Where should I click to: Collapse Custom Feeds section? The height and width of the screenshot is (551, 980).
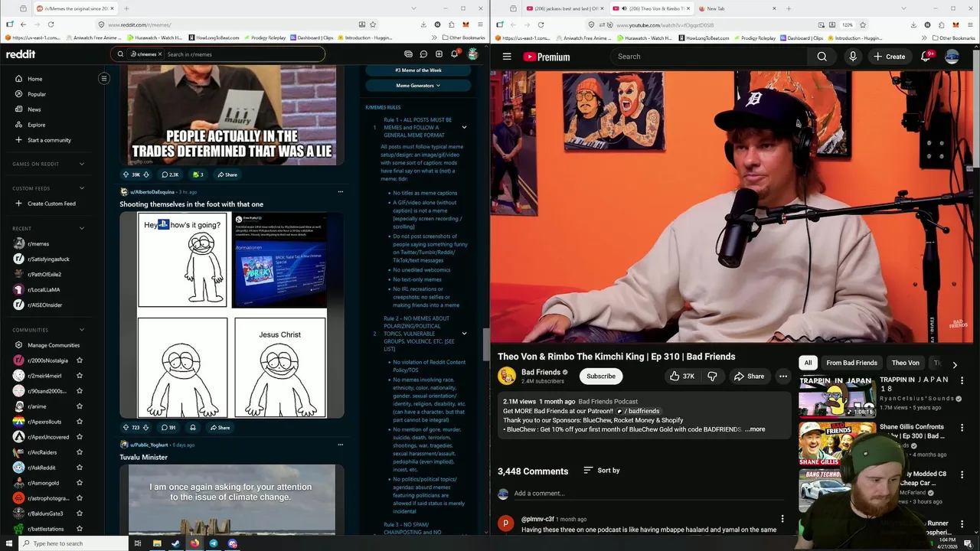click(82, 188)
